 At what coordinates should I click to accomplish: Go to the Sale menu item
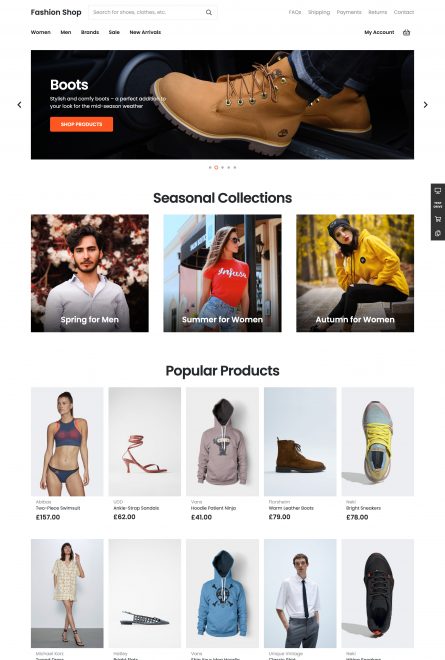point(114,32)
